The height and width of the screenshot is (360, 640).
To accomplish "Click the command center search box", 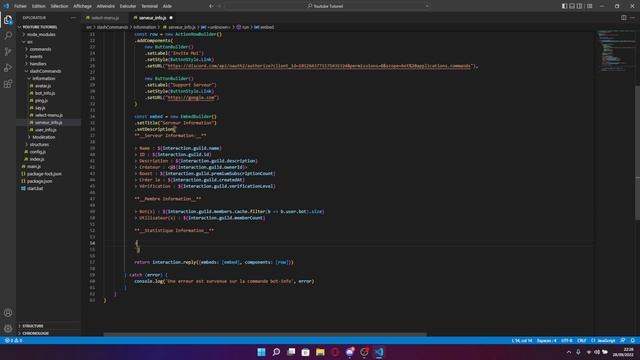I will click(328, 6).
